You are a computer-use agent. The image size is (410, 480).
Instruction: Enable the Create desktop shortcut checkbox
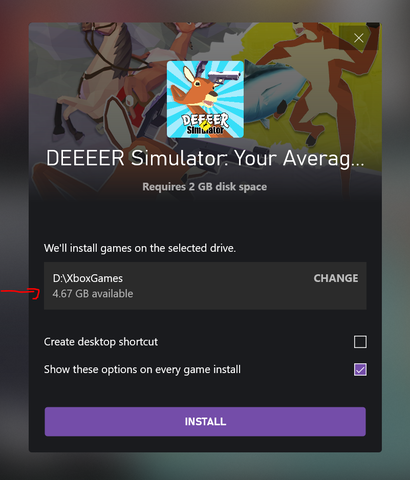[360, 342]
